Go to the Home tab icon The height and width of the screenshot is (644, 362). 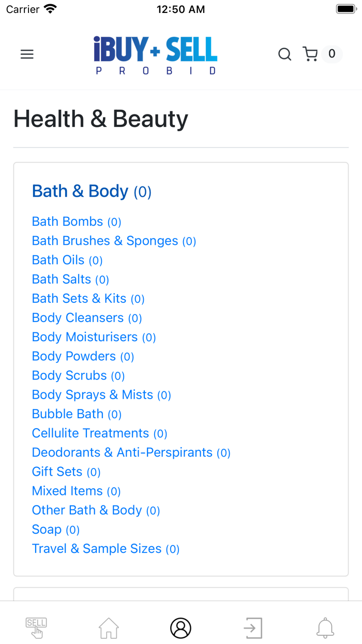tap(109, 628)
